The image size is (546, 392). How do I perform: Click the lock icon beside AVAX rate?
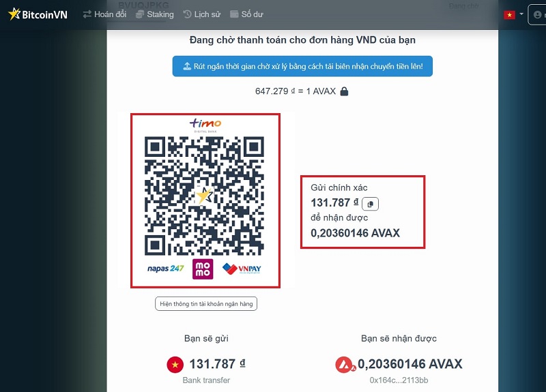(344, 91)
